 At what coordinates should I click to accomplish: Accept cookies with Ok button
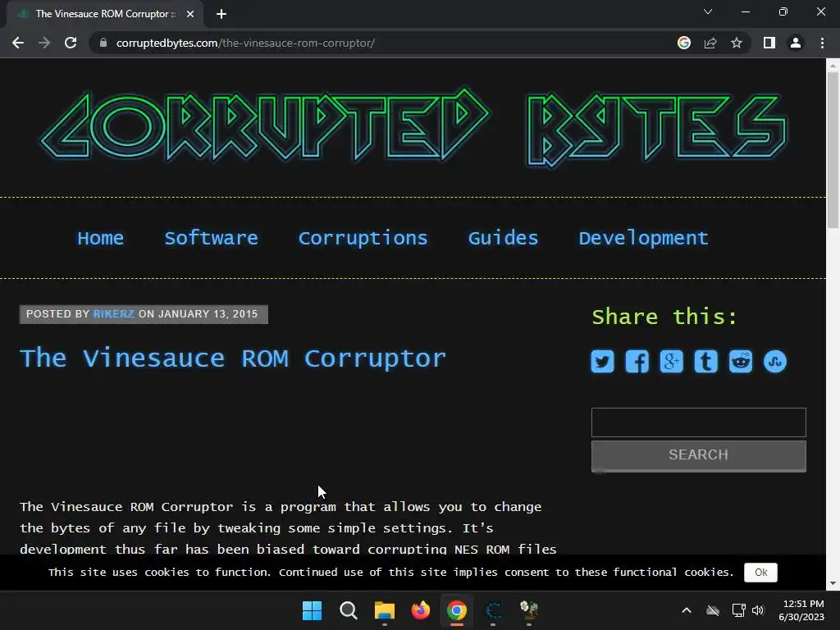pyautogui.click(x=760, y=572)
